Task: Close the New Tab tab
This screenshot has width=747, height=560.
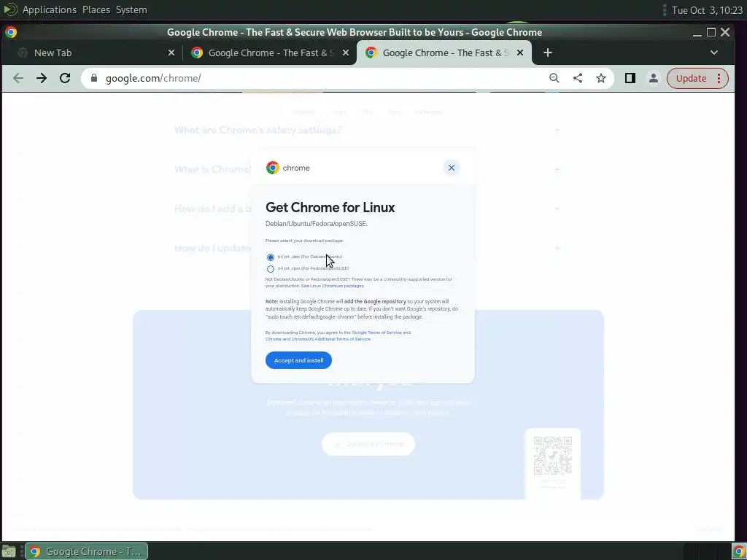Action: coord(171,52)
